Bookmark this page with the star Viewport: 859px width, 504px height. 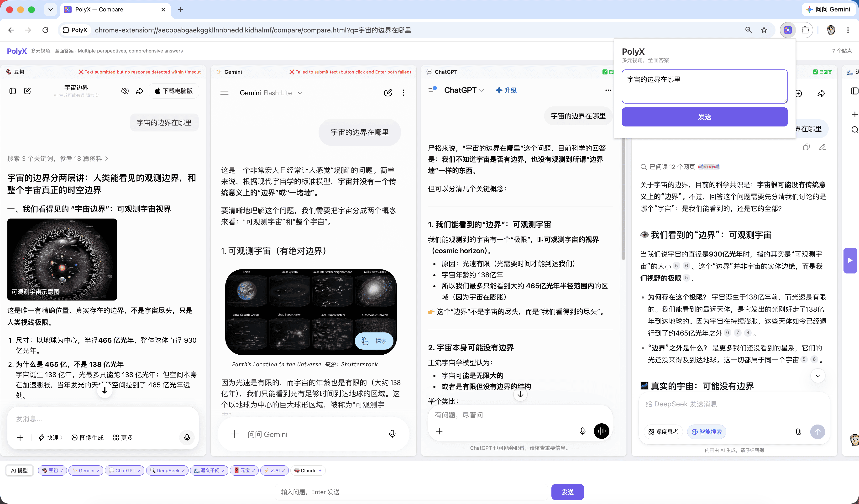[764, 30]
